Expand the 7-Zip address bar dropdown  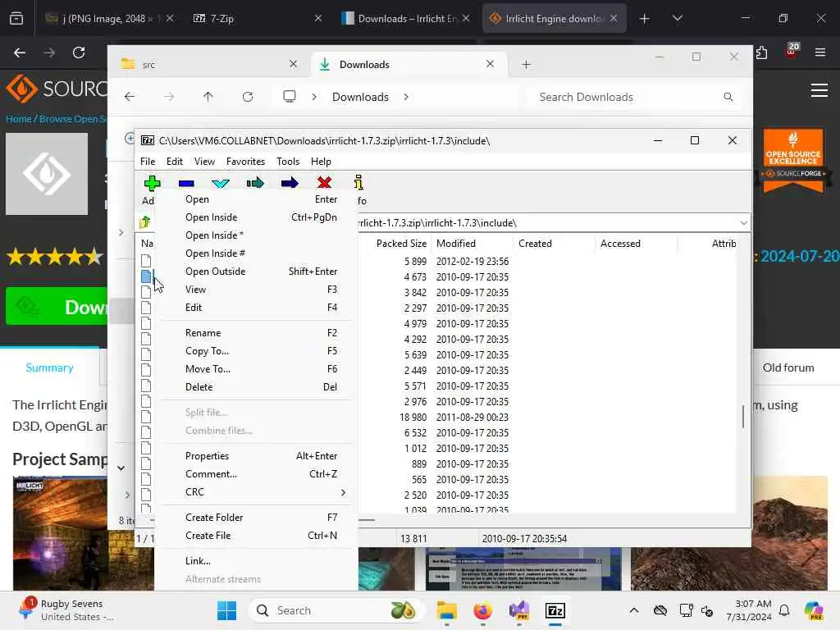743,222
